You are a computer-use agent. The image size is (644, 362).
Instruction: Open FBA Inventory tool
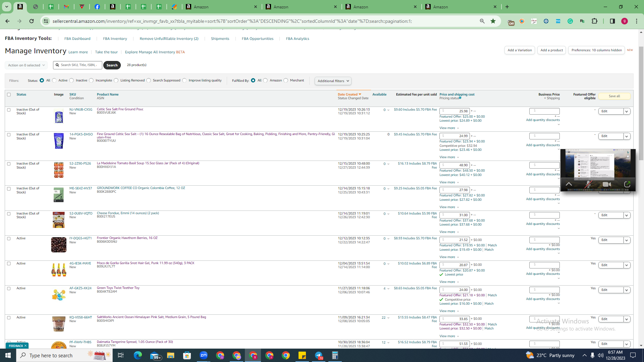115,39
